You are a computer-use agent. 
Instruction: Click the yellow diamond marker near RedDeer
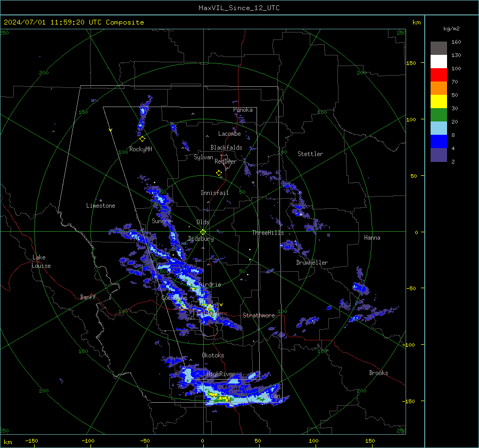(x=219, y=173)
